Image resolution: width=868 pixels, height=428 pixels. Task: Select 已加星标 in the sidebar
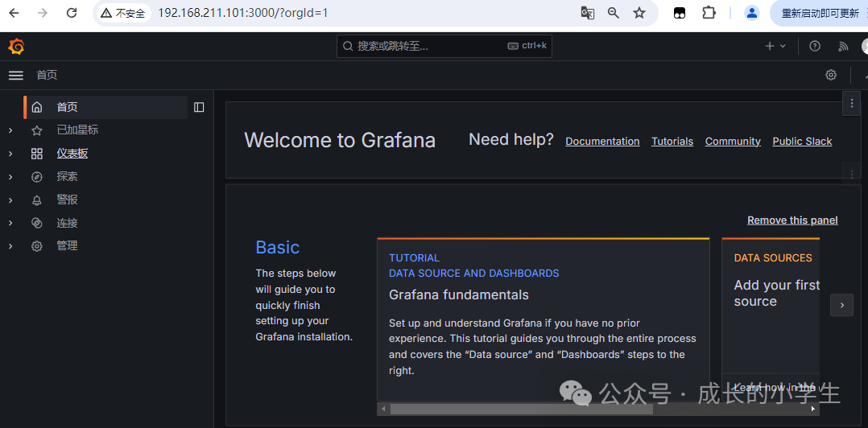tap(77, 130)
